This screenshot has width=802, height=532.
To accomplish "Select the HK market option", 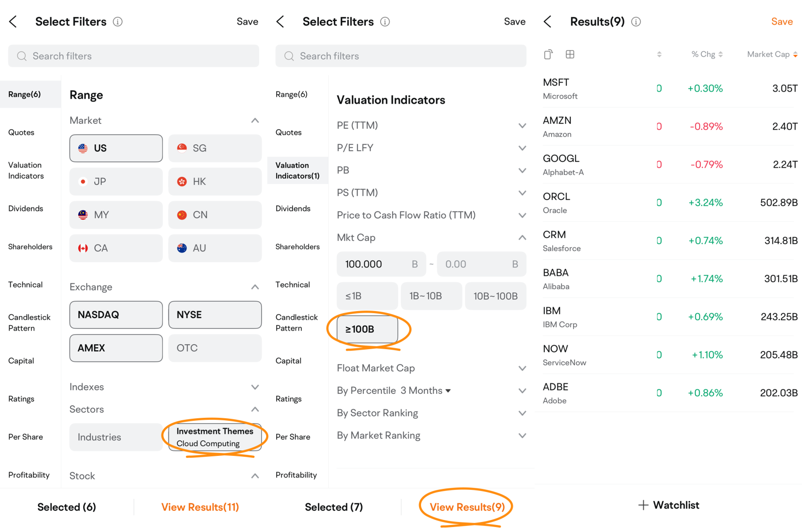I will click(215, 181).
